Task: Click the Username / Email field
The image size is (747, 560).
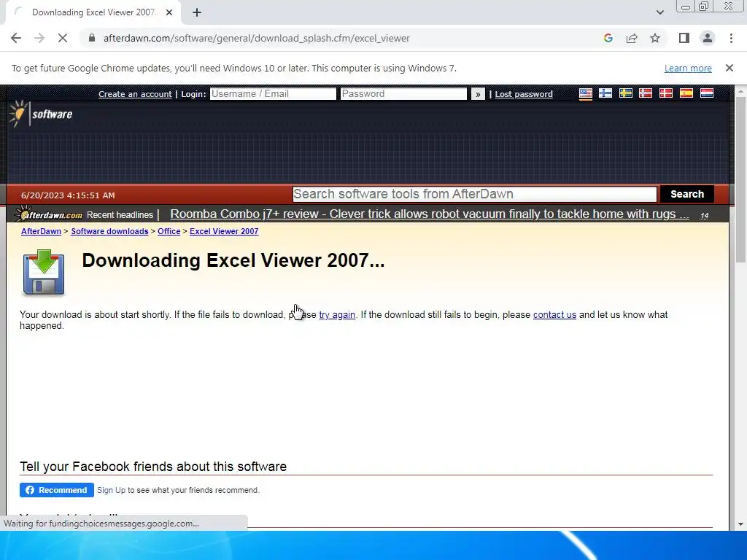Action: tap(273, 94)
